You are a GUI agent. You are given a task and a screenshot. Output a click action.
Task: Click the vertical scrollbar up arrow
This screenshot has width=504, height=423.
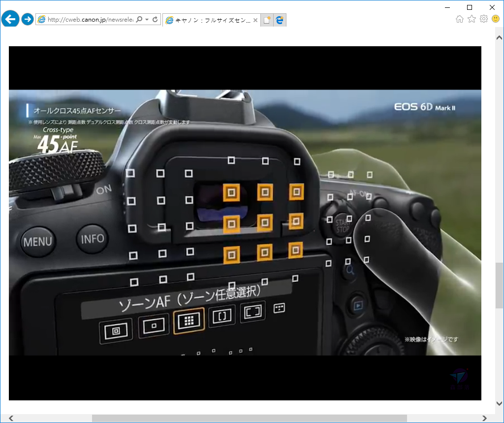pos(499,37)
